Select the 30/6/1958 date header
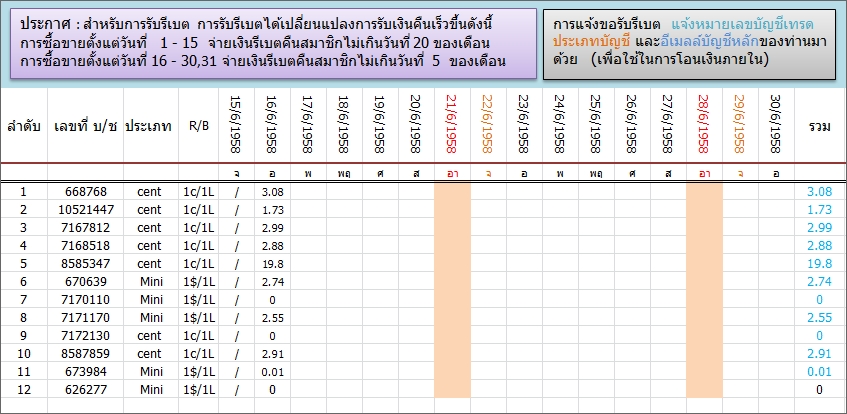This screenshot has height=414, width=847. tap(776, 124)
